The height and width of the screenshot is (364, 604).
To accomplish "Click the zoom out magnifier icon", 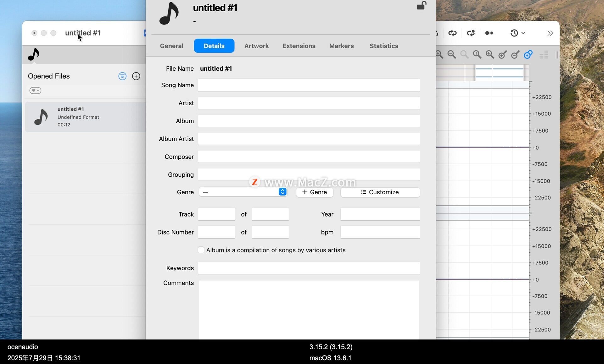I will (x=452, y=55).
